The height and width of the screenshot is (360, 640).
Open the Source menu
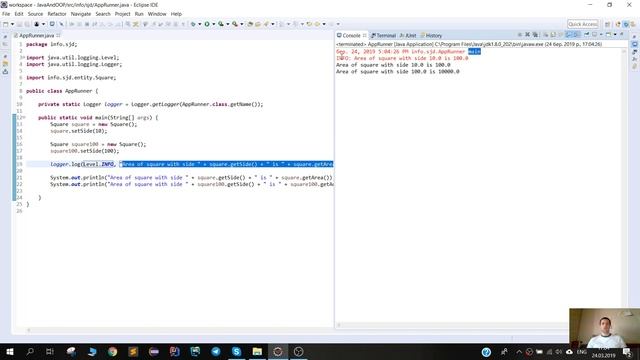click(35, 14)
